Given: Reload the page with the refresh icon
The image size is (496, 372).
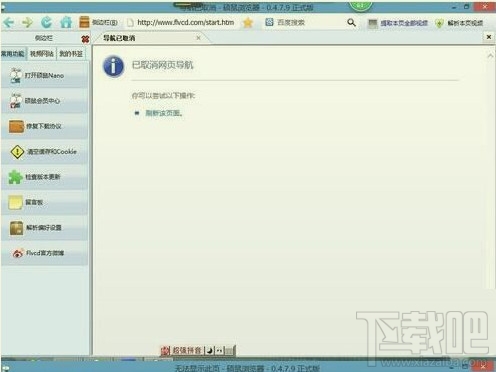Looking at the screenshot, I should click(47, 22).
